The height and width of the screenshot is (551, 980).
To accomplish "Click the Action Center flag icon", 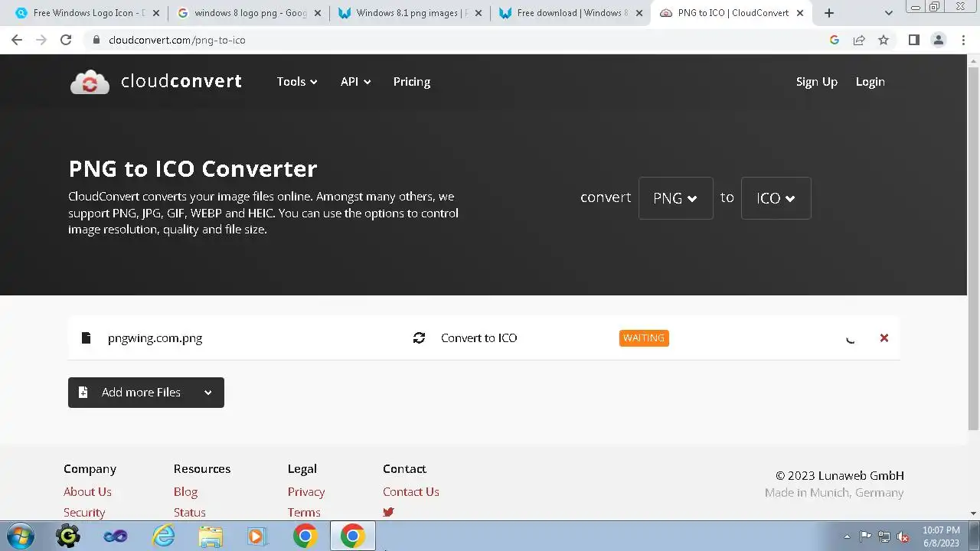I will point(865,536).
